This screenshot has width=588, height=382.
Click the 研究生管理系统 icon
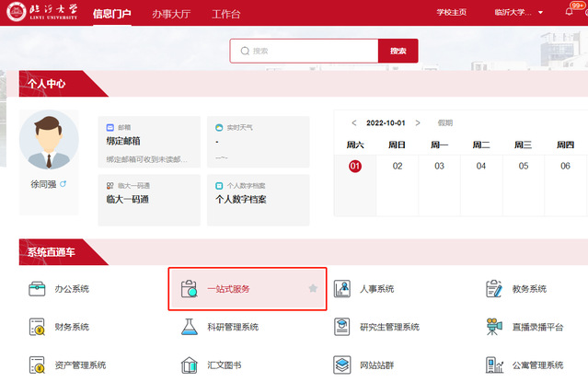342,327
